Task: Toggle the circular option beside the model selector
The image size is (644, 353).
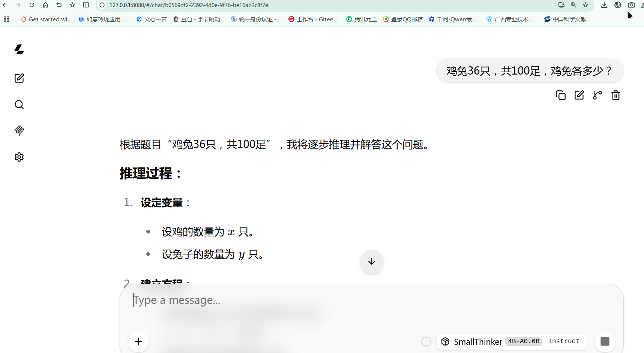Action: pyautogui.click(x=426, y=341)
